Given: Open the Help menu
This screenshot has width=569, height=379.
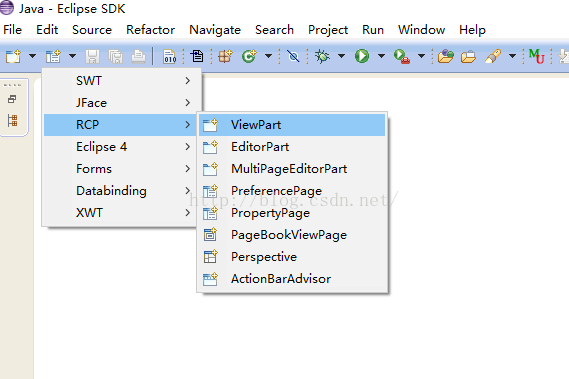Looking at the screenshot, I should click(472, 30).
